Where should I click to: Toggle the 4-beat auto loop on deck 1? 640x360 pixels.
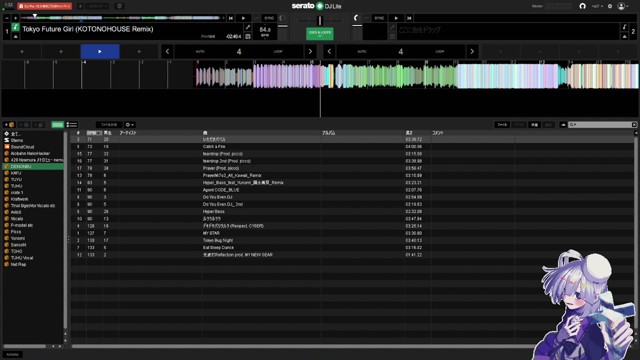coord(239,51)
